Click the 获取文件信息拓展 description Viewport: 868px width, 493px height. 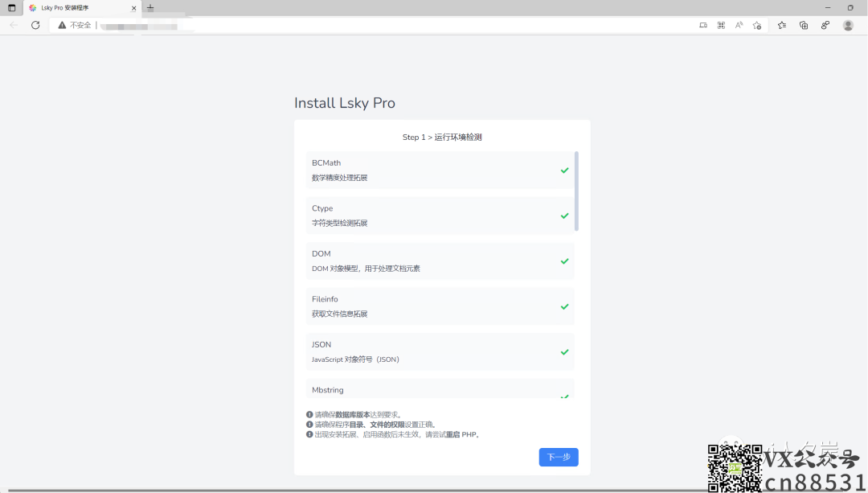tap(339, 314)
